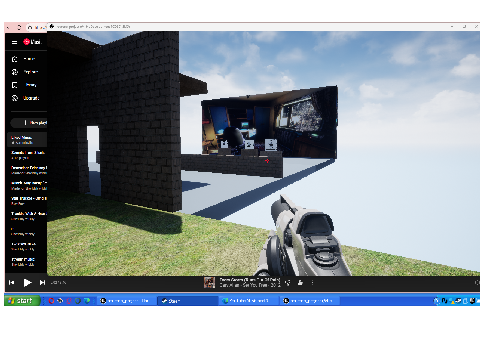Image resolution: width=480 pixels, height=360 pixels.
Task: Click the framed room picture in game view
Action: pos(269,122)
